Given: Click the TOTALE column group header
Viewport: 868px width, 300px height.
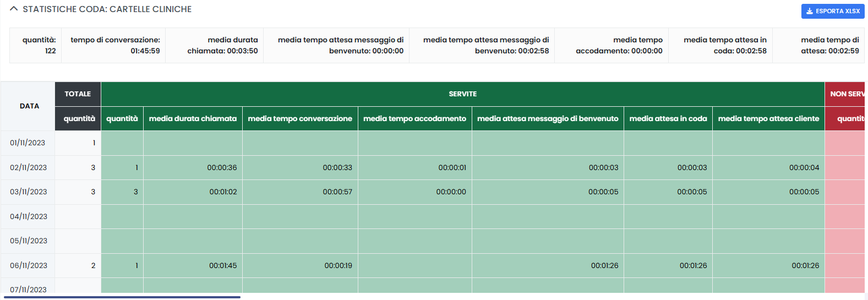Looking at the screenshot, I should pyautogui.click(x=78, y=94).
